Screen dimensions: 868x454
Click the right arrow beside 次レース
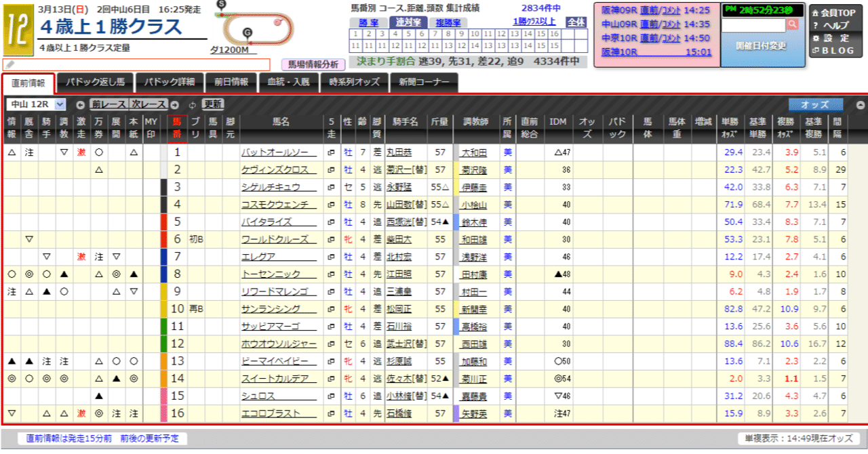point(175,105)
